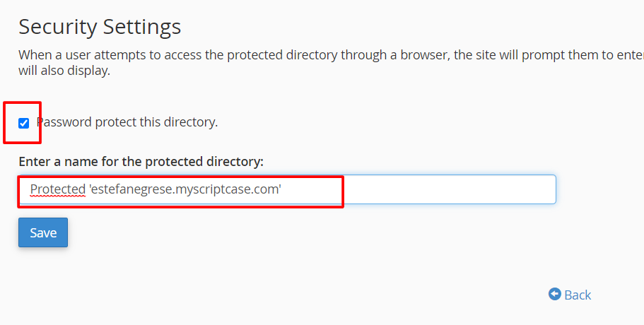Click the word 'Security' in the page heading
Image resolution: width=644 pixels, height=325 pixels.
pyautogui.click(x=57, y=27)
